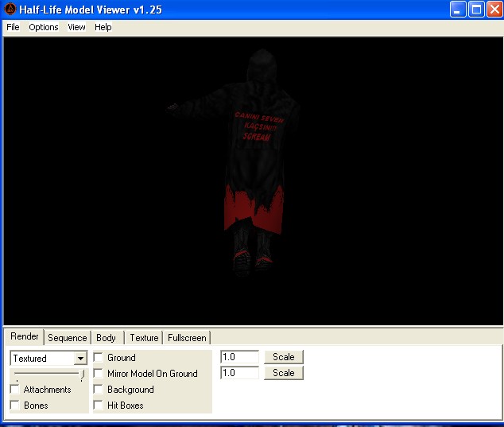This screenshot has width=504, height=427.
Task: Enable the Ground checkbox
Action: coord(99,358)
